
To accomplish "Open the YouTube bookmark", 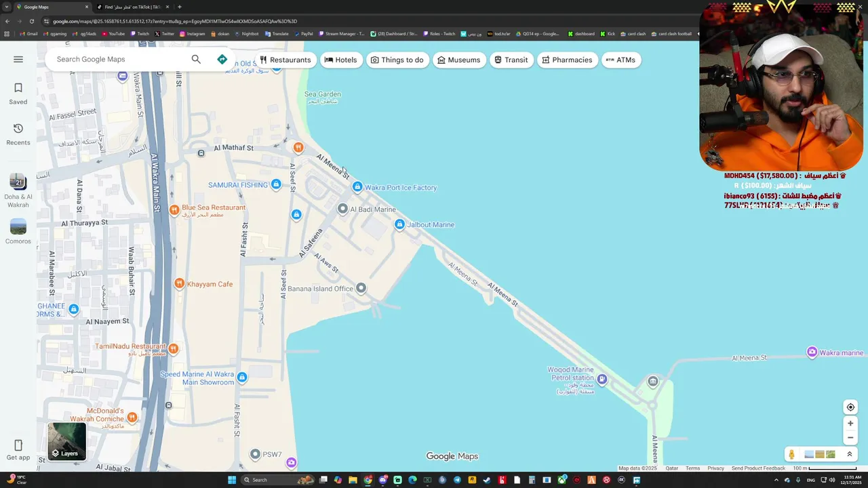I will 113,34.
